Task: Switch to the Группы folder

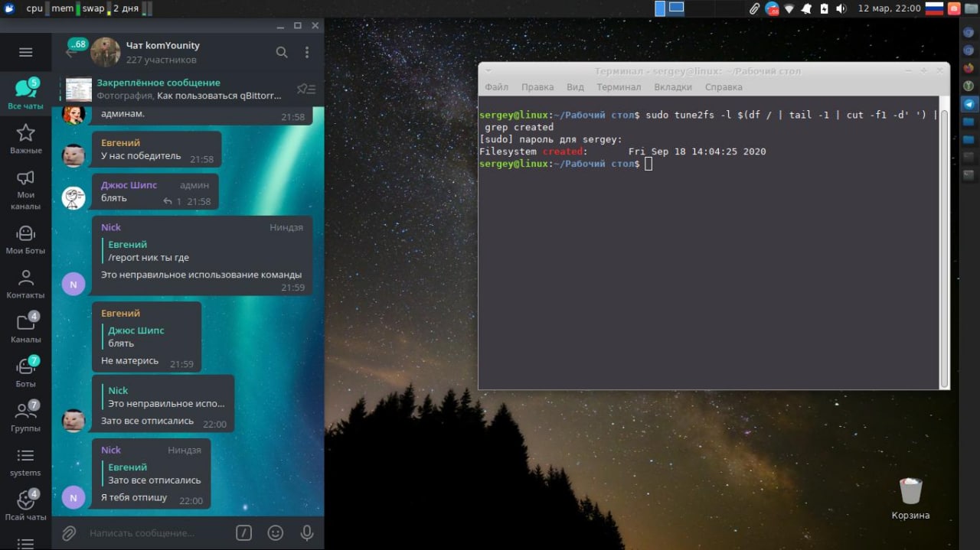Action: (25, 417)
